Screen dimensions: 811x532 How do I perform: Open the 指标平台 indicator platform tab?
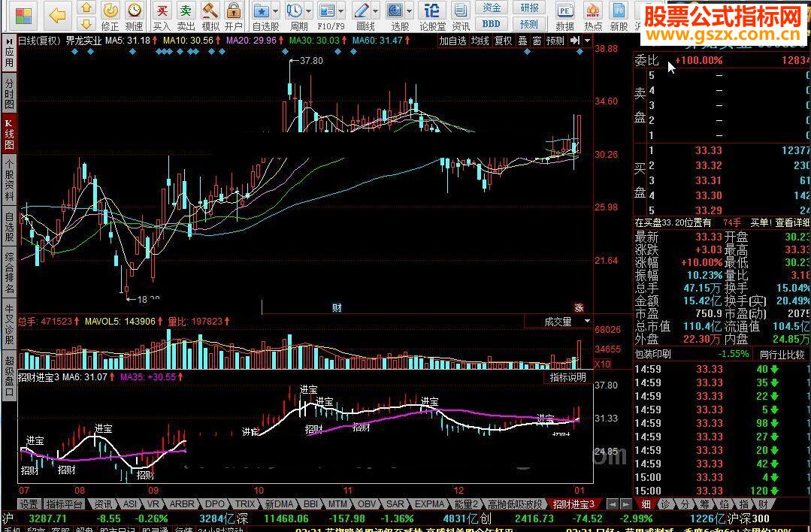point(65,503)
